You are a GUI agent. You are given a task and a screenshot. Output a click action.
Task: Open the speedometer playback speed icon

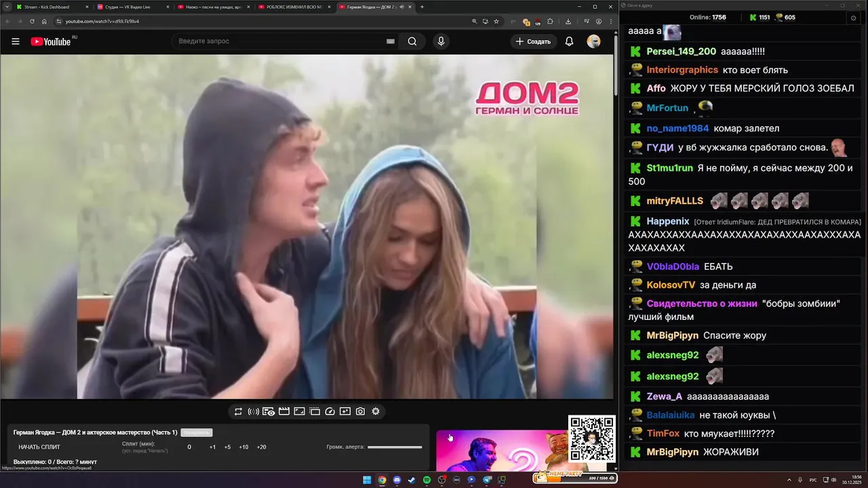click(330, 411)
